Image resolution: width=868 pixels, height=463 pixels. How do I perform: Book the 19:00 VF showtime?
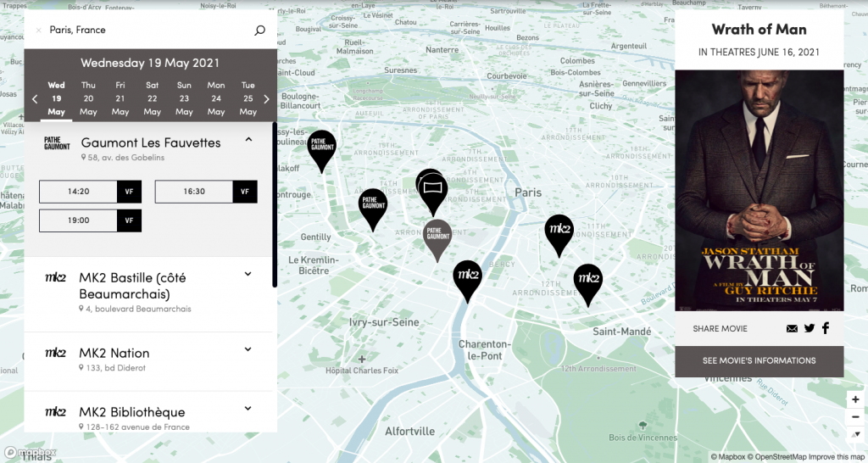click(90, 220)
